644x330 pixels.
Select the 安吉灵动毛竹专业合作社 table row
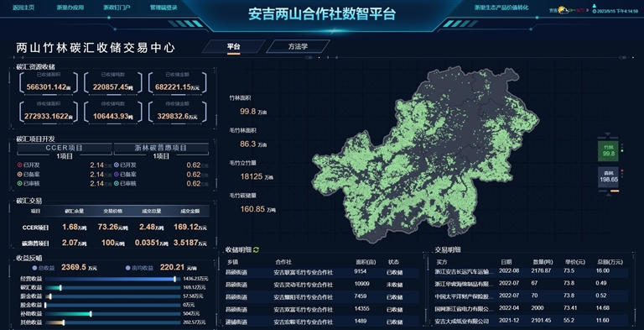point(322,285)
